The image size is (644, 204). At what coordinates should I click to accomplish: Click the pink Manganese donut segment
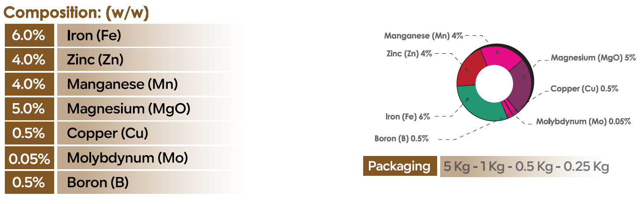click(x=500, y=55)
